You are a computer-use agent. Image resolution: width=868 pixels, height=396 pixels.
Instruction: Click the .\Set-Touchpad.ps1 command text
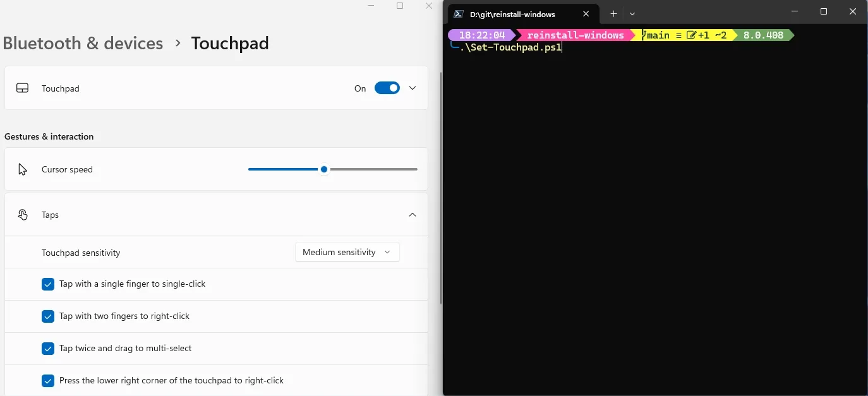(x=510, y=47)
